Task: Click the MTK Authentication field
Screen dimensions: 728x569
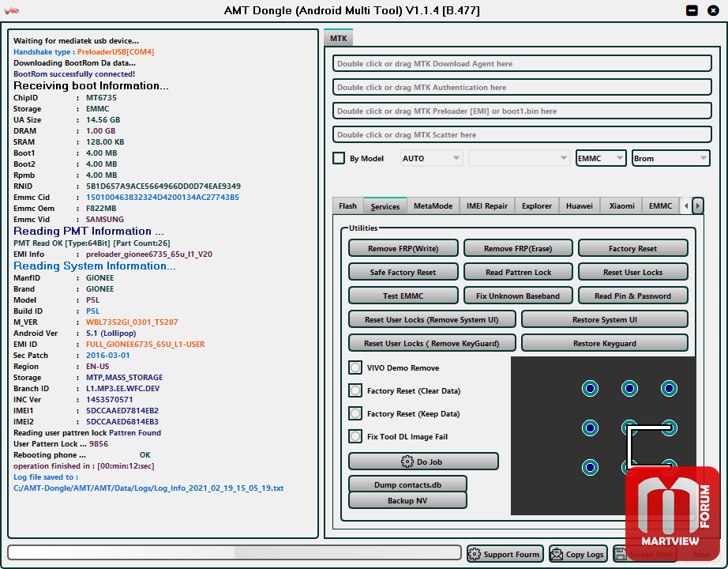Action: pos(522,88)
